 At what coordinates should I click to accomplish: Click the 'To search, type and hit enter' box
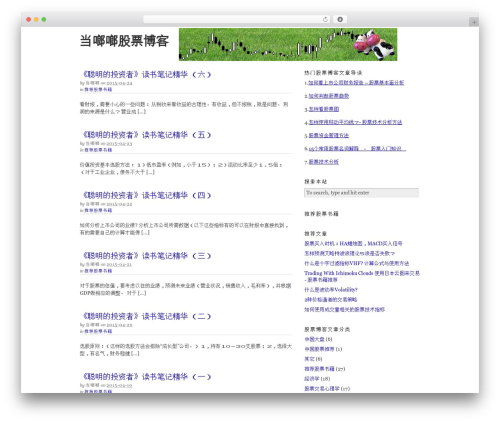click(361, 193)
